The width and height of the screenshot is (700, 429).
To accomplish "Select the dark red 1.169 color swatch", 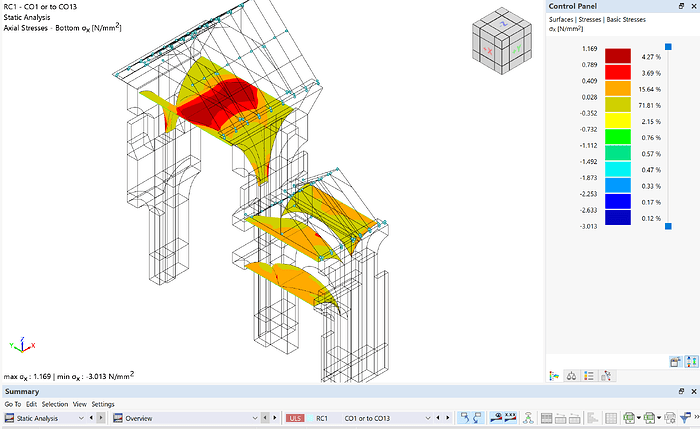I will tap(618, 56).
